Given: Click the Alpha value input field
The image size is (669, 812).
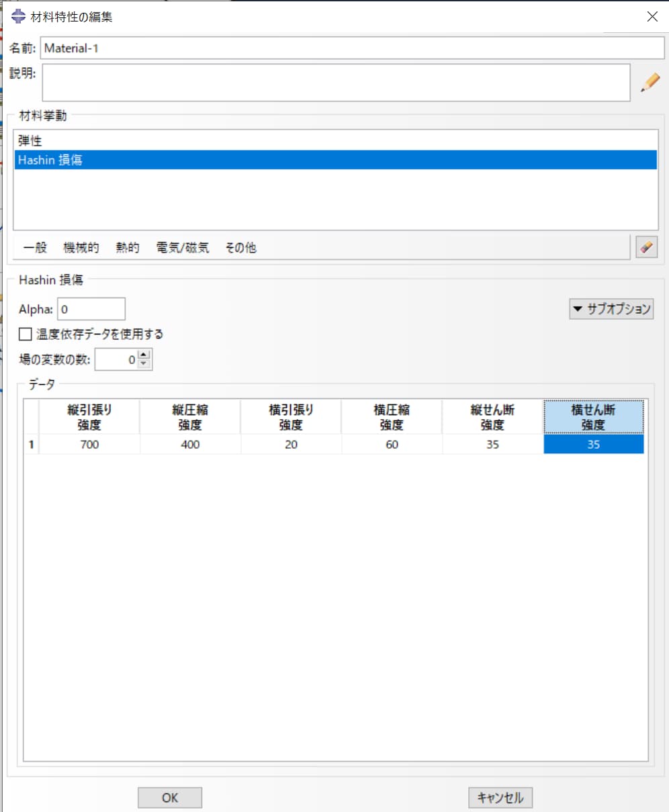Looking at the screenshot, I should pyautogui.click(x=91, y=308).
